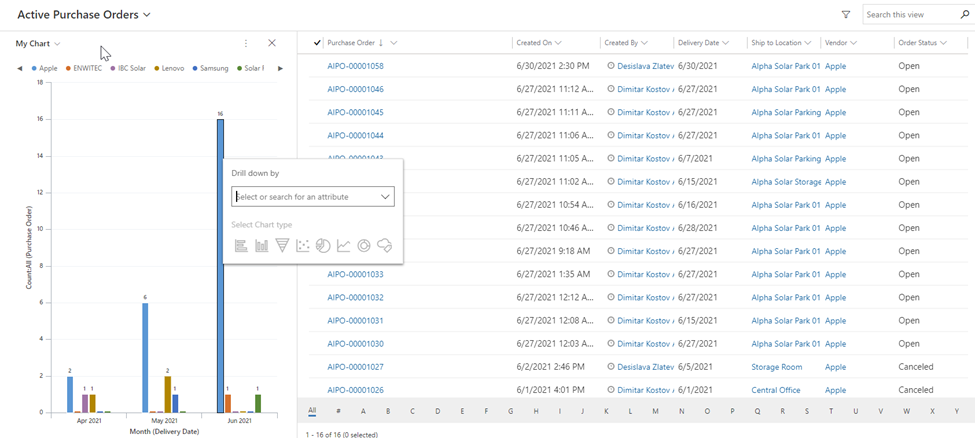Select the horizontal bar chart type icon
The image size is (975, 438).
coord(241,246)
